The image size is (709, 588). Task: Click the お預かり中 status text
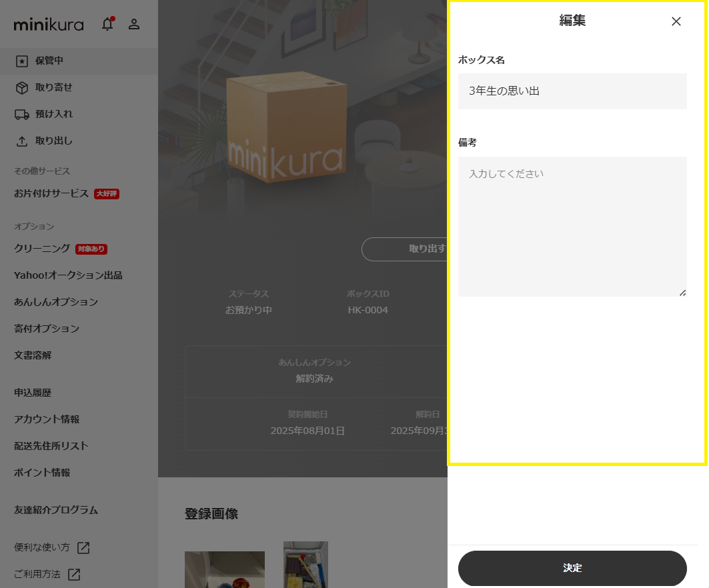(x=249, y=310)
